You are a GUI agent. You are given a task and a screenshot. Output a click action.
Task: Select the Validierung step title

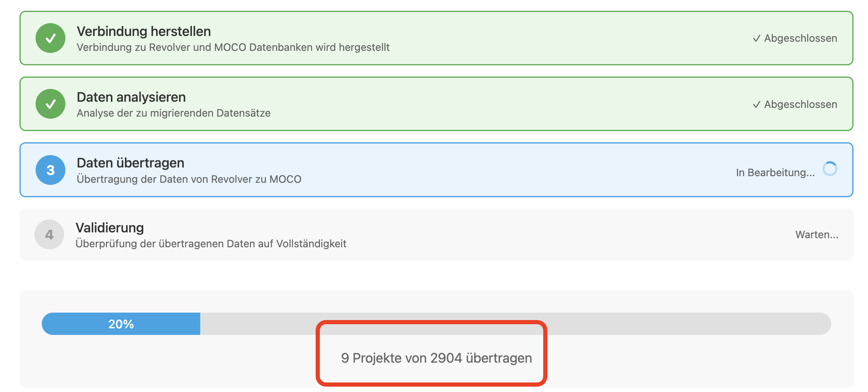(x=110, y=228)
